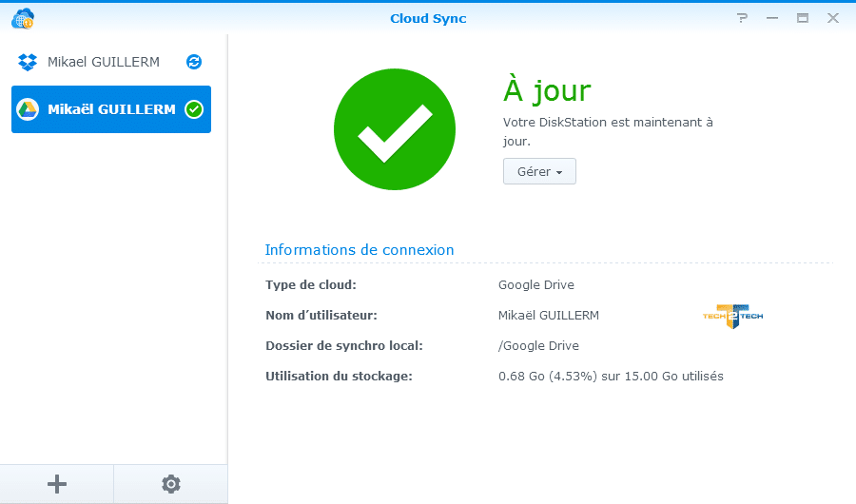The height and width of the screenshot is (504, 856).
Task: Open help with the question mark icon
Action: (742, 18)
